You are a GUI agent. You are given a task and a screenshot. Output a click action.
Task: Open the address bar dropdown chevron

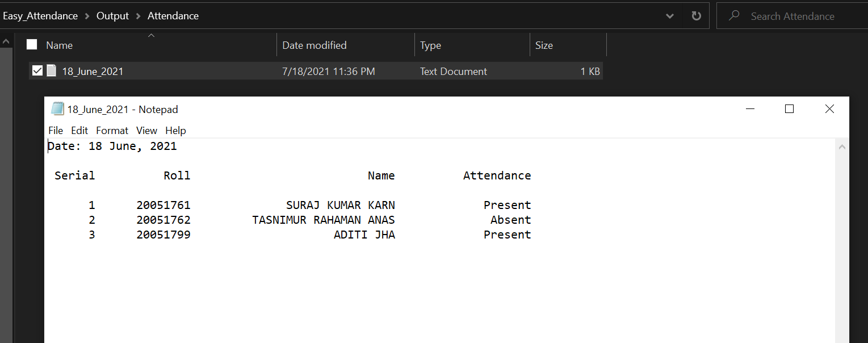669,16
